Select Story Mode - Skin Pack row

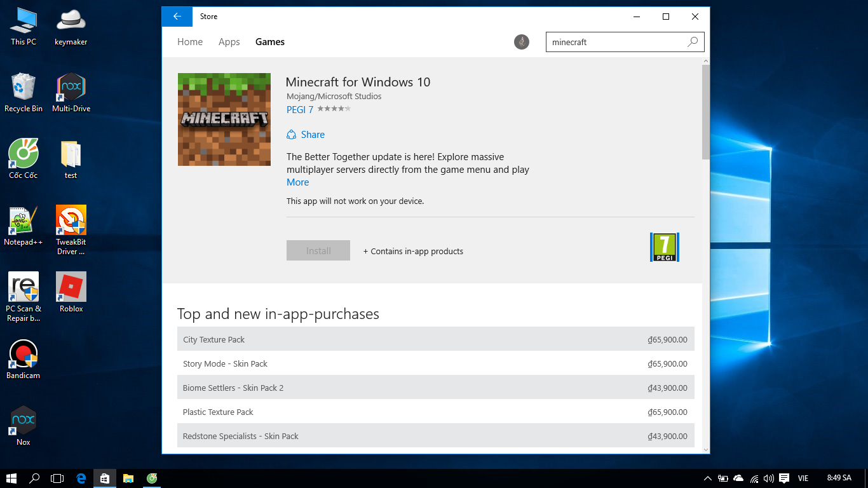436,363
